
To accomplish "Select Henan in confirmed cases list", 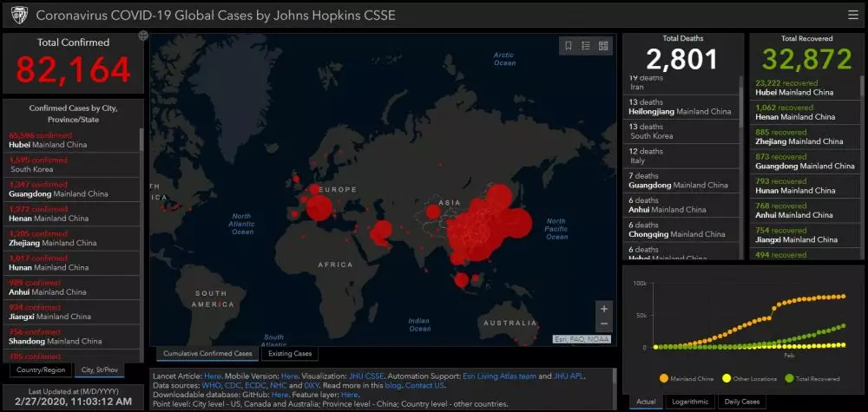I will point(71,214).
